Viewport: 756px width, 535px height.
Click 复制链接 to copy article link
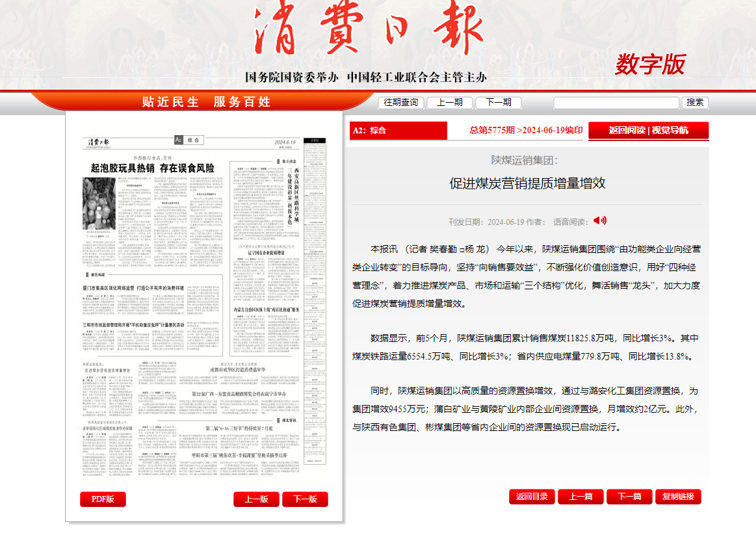678,497
